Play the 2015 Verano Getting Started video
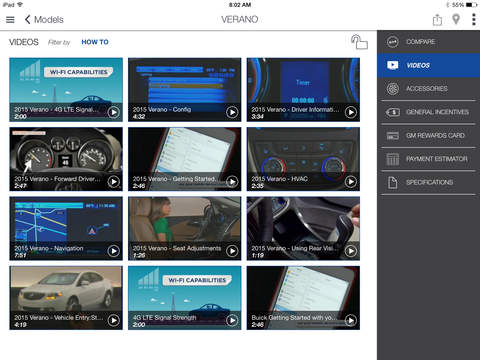 tap(232, 182)
